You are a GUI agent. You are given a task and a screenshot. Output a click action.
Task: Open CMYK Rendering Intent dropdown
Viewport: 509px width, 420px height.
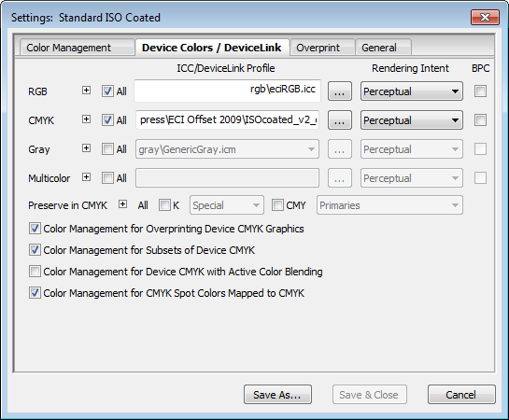tap(412, 120)
